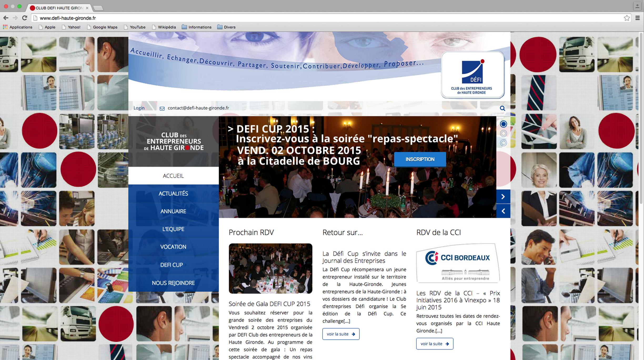644x360 pixels.
Task: Open NOUS REJOINDRE menu item
Action: (173, 283)
